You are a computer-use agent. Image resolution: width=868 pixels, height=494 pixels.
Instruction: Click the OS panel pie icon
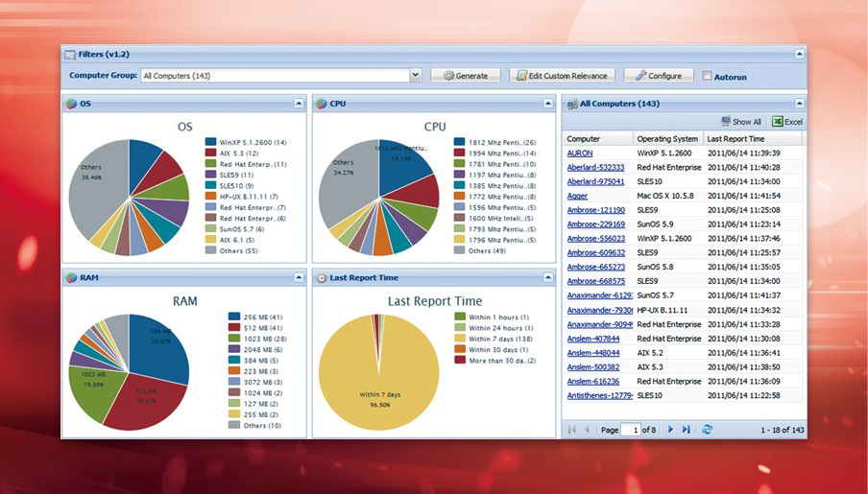[71, 104]
